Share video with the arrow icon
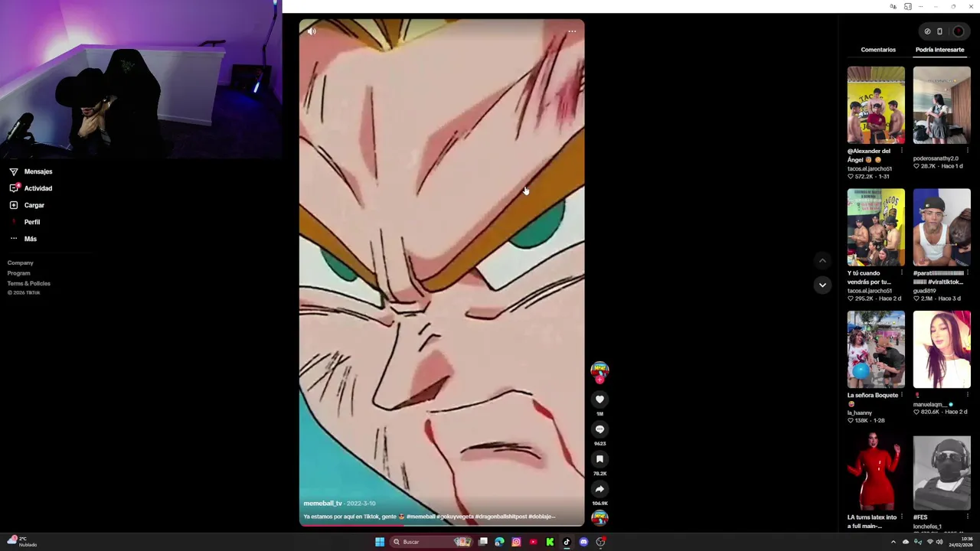Screen dimensions: 980x551 (599, 489)
